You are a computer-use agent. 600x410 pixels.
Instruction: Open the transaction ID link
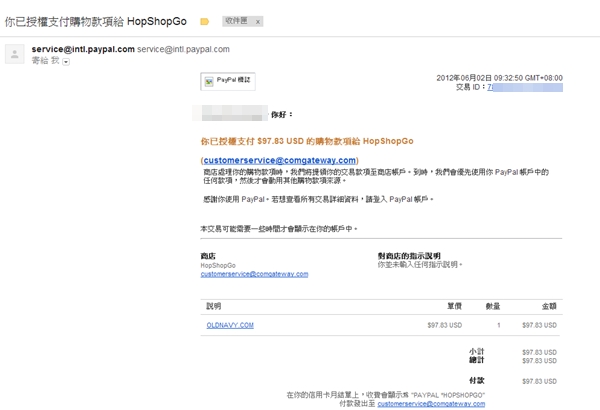click(525, 87)
